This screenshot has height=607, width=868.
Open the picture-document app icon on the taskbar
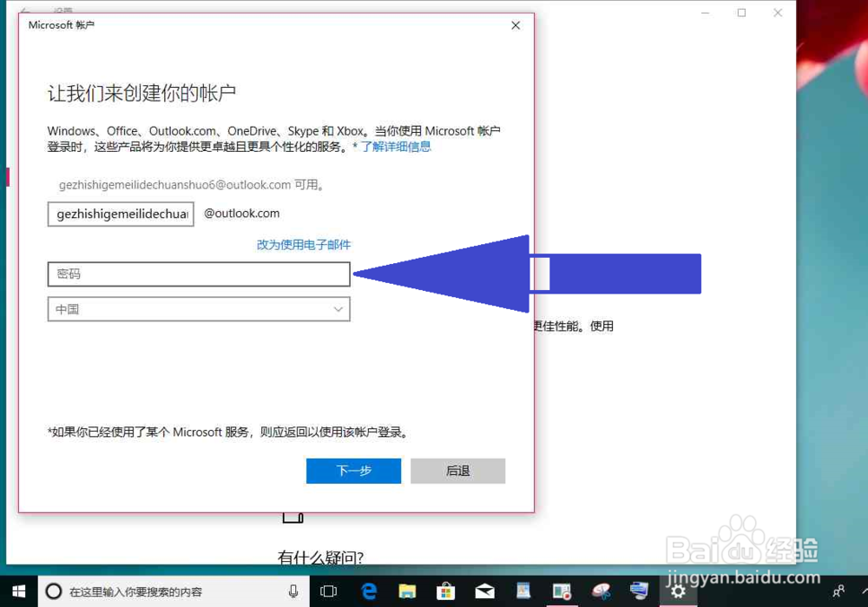pyautogui.click(x=523, y=591)
